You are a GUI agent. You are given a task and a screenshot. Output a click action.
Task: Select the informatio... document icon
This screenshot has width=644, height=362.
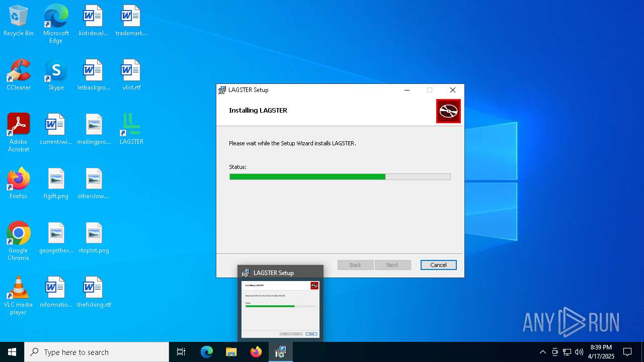[56, 292]
